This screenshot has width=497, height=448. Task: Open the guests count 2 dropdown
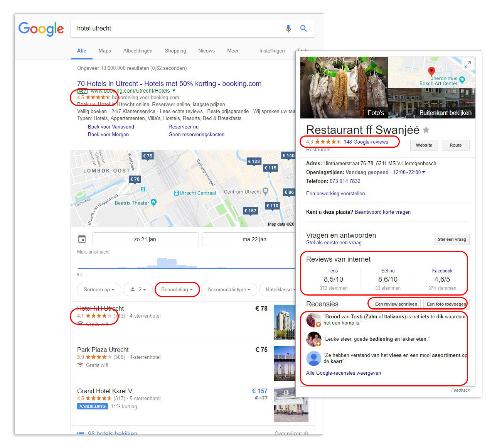[138, 289]
